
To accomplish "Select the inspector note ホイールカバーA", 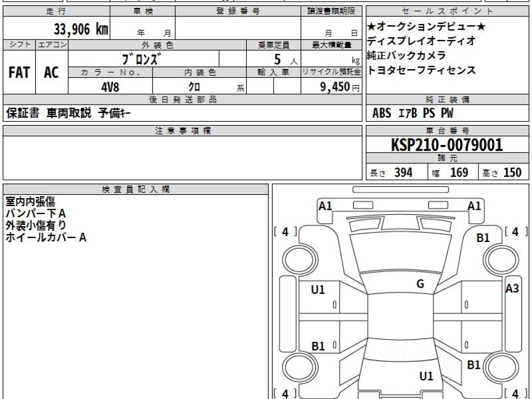I will point(46,237).
